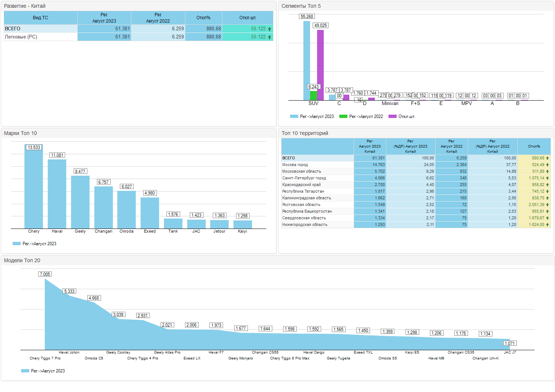
Task: Click the up arrow next to 524,49
Action: 548,165
